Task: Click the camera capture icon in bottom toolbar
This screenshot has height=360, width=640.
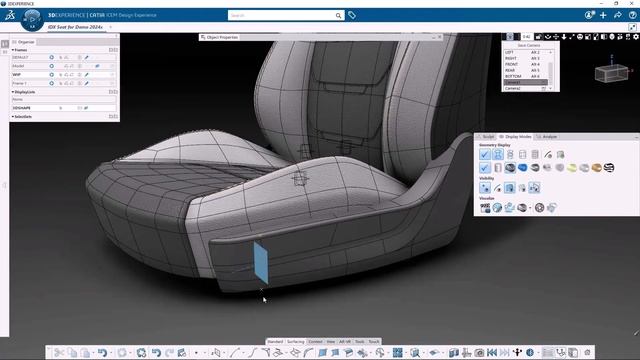Action: pos(479,352)
